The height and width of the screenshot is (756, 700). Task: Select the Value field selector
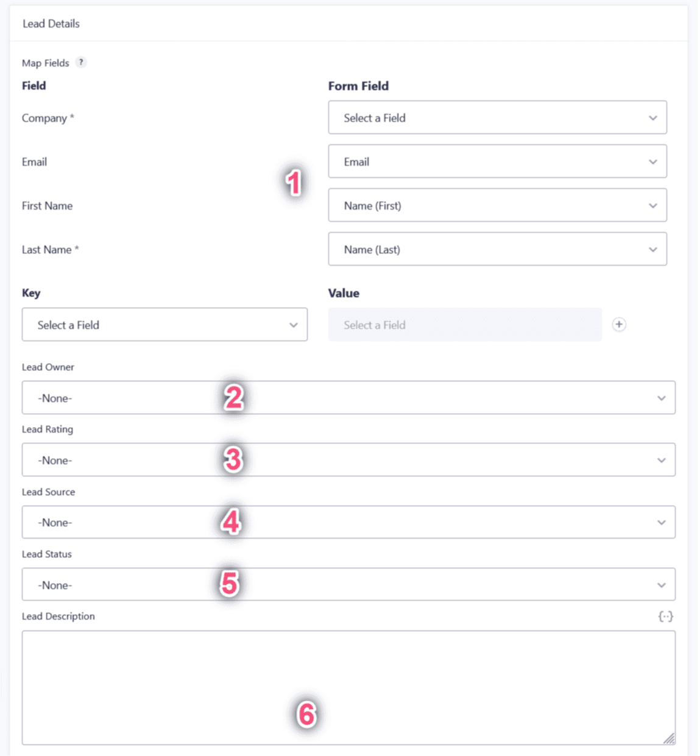point(465,325)
